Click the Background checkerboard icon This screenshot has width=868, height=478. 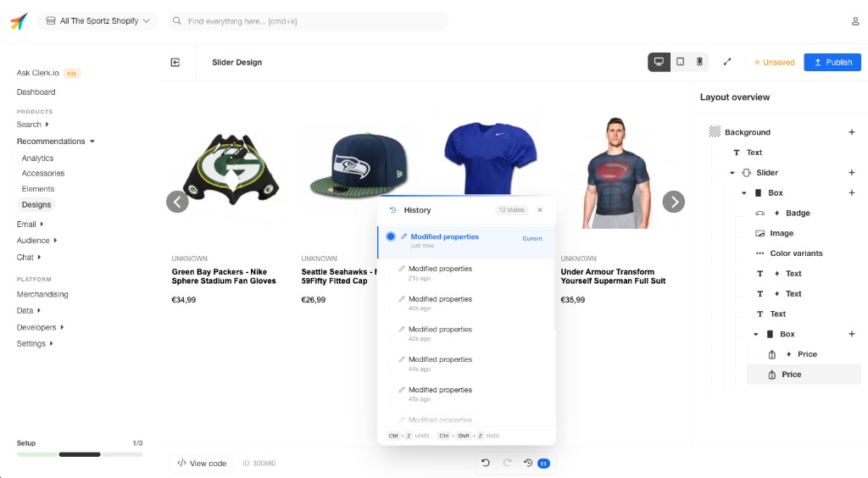point(715,131)
